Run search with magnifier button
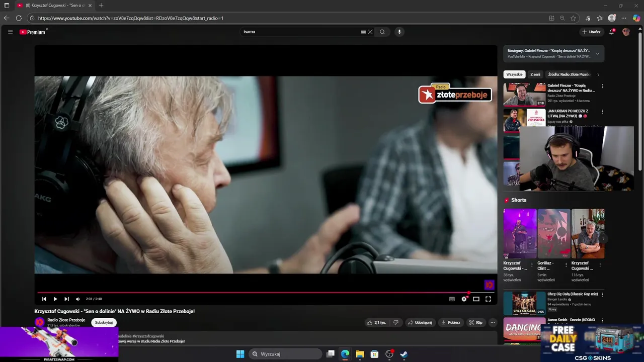 [382, 32]
